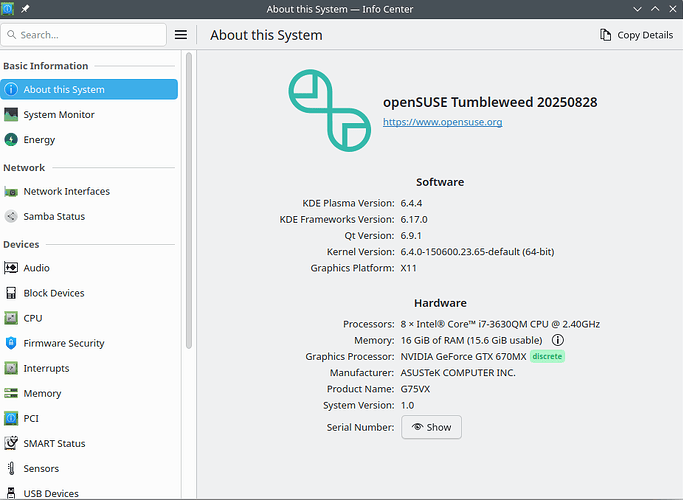Click the memory info circle icon
This screenshot has height=500, width=683.
click(558, 341)
